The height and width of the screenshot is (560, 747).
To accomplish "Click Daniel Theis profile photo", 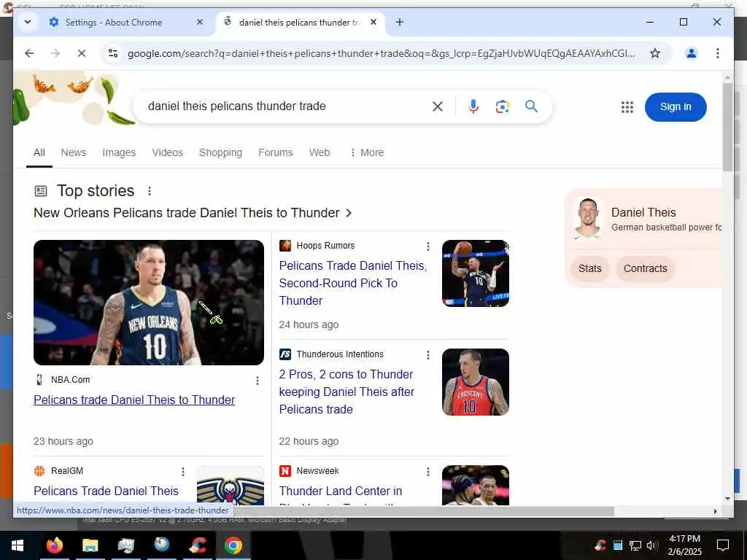I will pos(588,218).
